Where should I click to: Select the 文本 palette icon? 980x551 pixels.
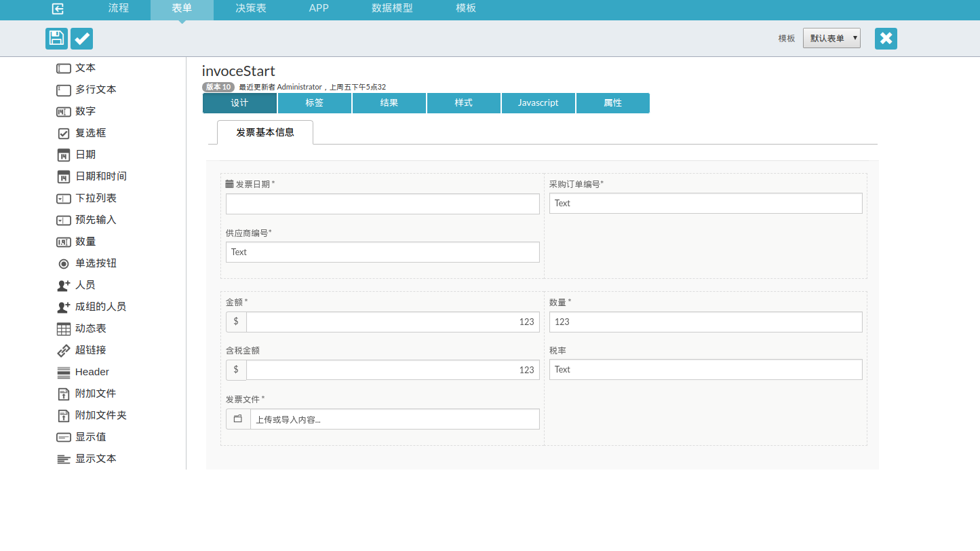pos(64,69)
